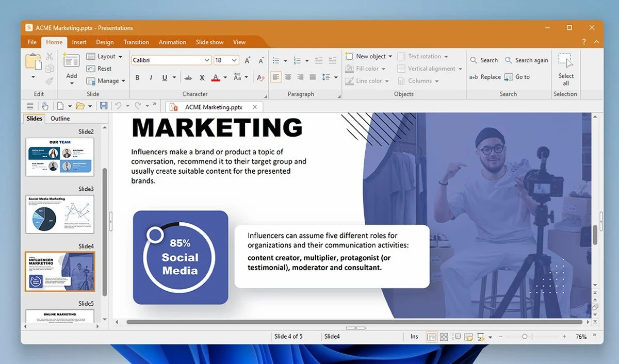Click the slide sorter view icon in status bar
Image resolution: width=619 pixels, height=364 pixels.
(x=444, y=337)
